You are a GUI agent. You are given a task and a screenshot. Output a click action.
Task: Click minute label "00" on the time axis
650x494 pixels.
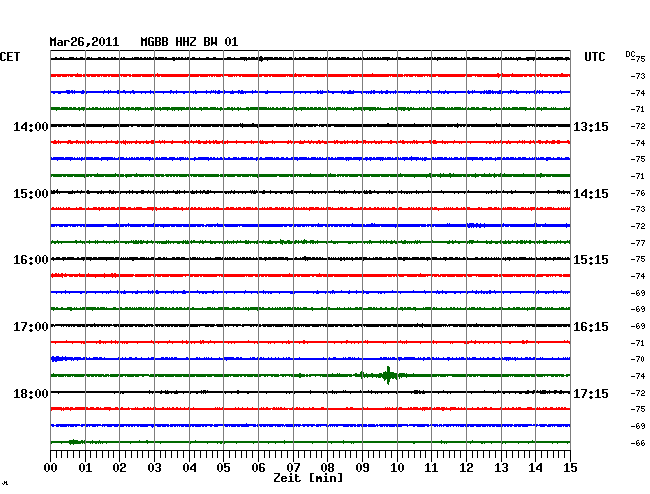50,468
